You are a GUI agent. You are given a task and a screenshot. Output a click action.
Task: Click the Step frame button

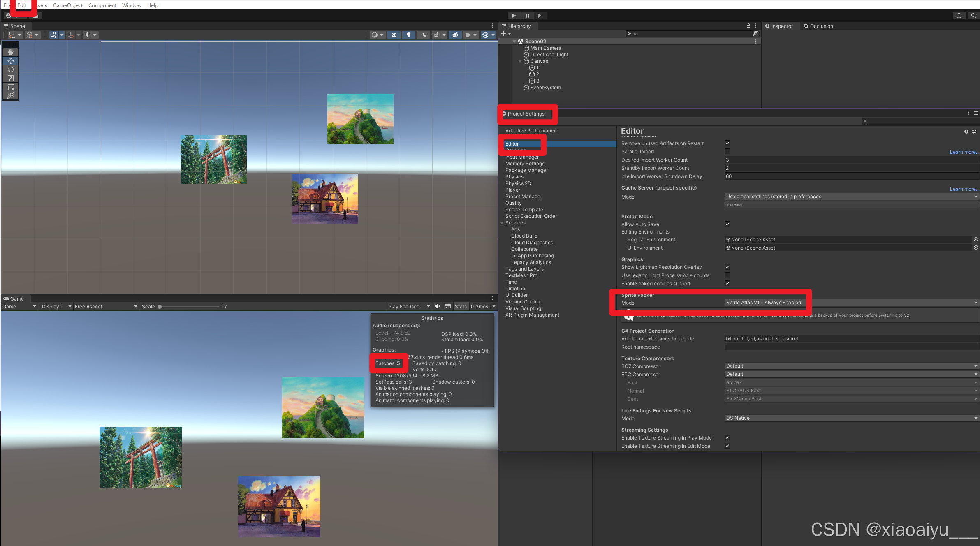click(x=540, y=16)
